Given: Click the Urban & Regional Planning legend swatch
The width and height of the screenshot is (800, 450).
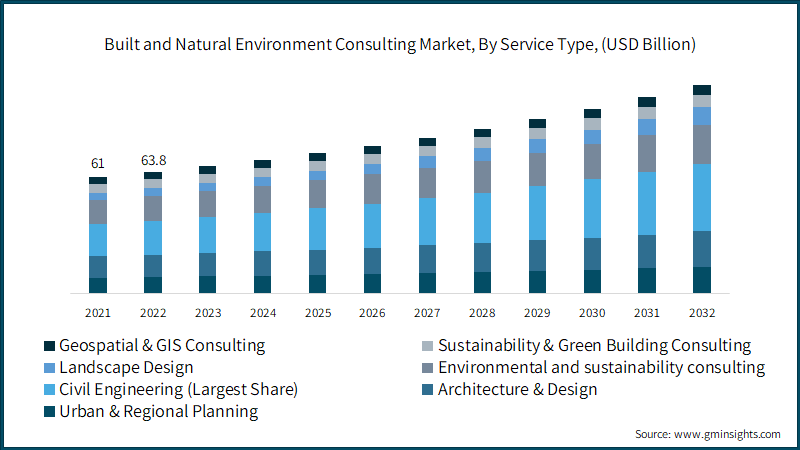Looking at the screenshot, I should pos(49,412).
